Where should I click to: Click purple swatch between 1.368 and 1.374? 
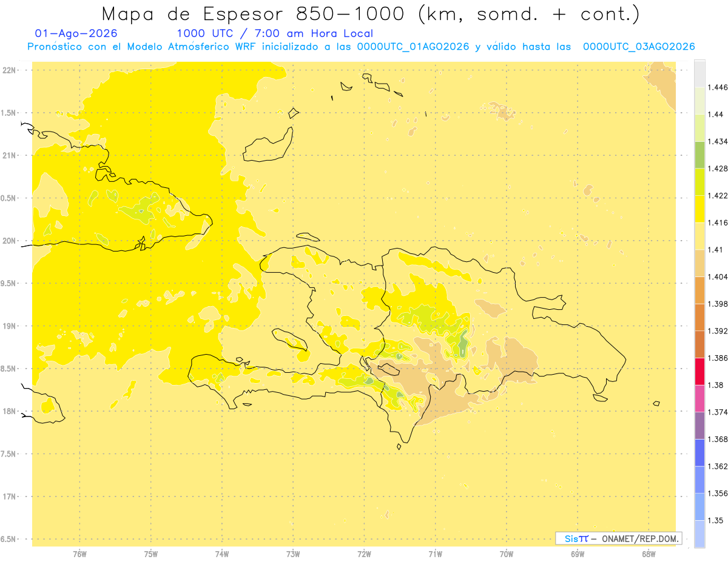699,426
